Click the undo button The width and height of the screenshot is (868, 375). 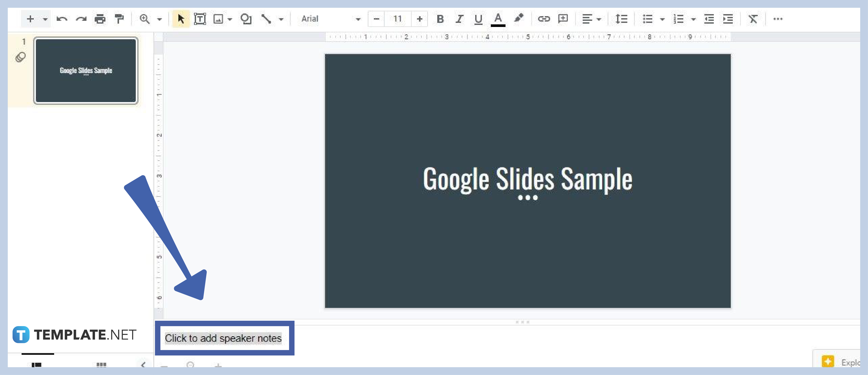point(60,19)
